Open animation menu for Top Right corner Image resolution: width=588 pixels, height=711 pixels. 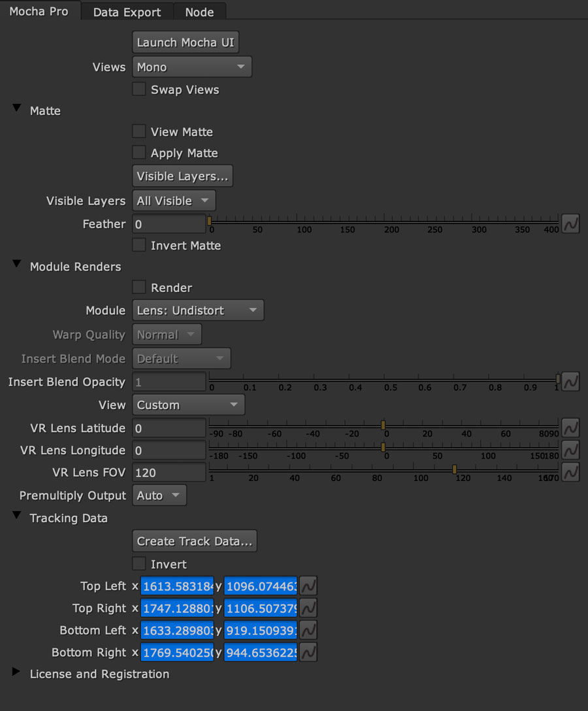[308, 608]
